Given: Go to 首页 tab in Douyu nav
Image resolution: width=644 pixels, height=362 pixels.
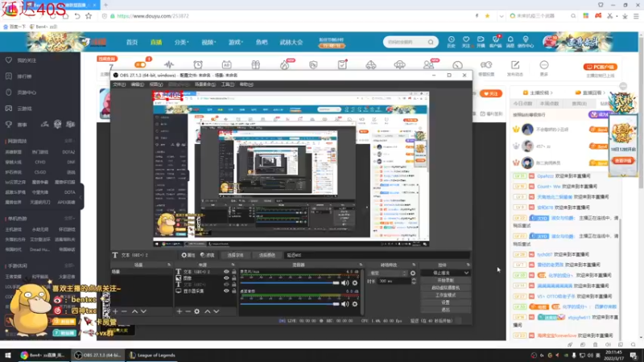Looking at the screenshot, I should point(132,42).
